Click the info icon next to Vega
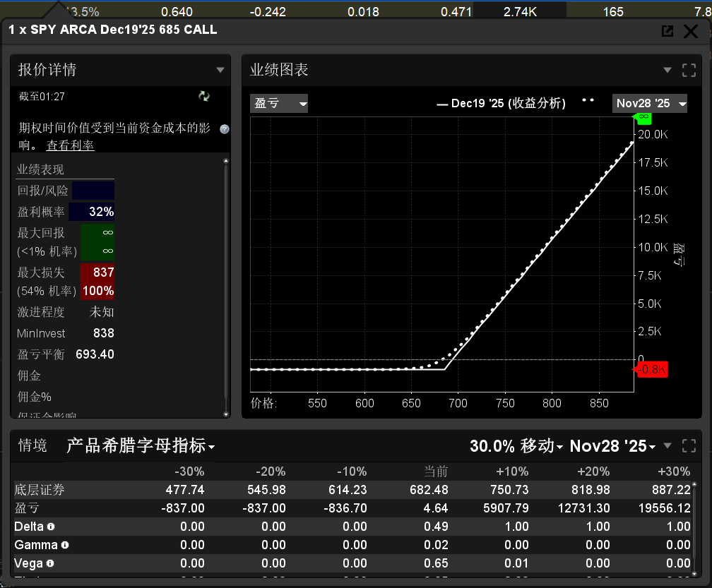The image size is (712, 588). [x=50, y=563]
